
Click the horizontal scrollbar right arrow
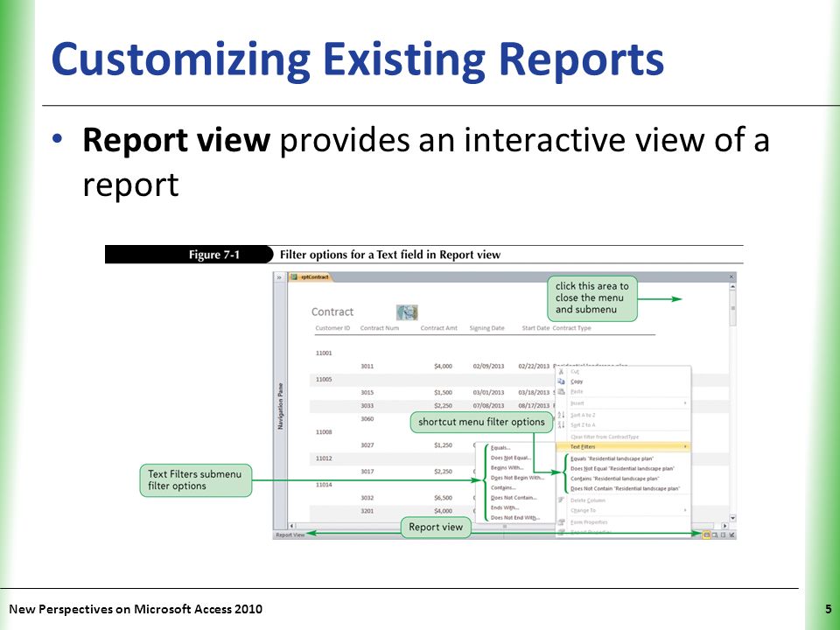[724, 526]
